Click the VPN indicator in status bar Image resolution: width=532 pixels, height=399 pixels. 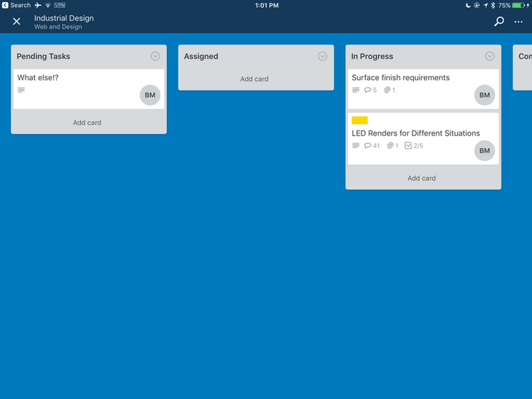click(60, 5)
